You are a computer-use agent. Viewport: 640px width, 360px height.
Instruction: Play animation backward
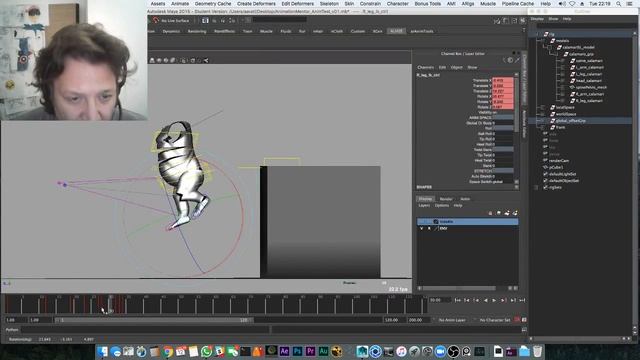pyautogui.click(x=485, y=300)
